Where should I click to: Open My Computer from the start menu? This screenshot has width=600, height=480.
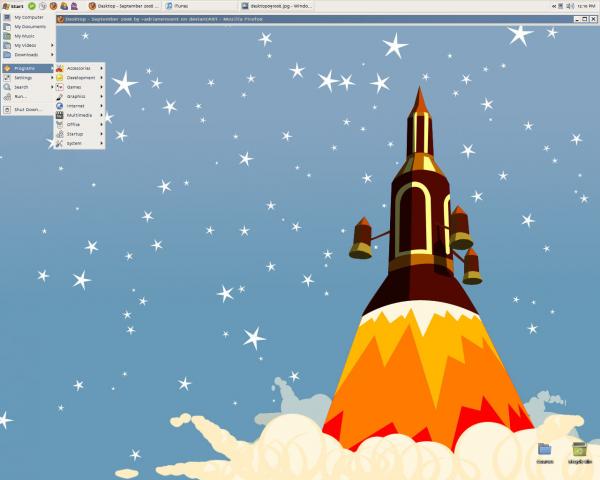click(28, 17)
